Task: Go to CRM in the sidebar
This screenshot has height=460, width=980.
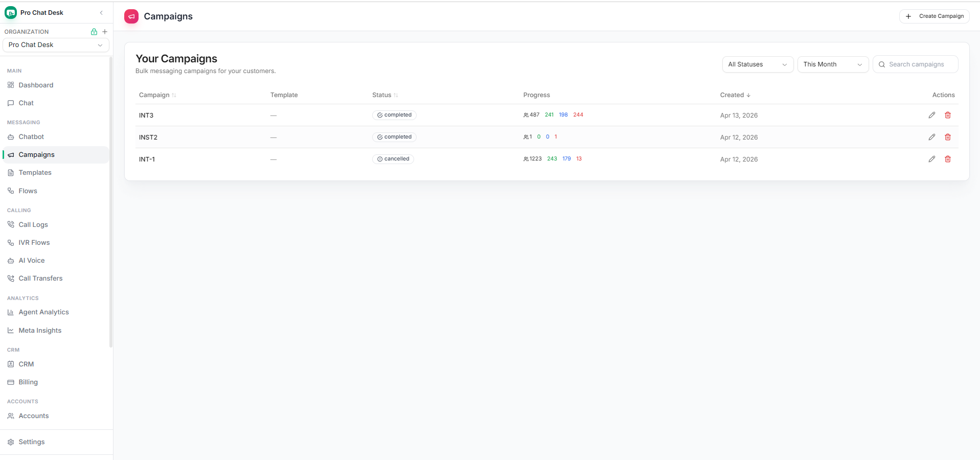Action: 55,364
